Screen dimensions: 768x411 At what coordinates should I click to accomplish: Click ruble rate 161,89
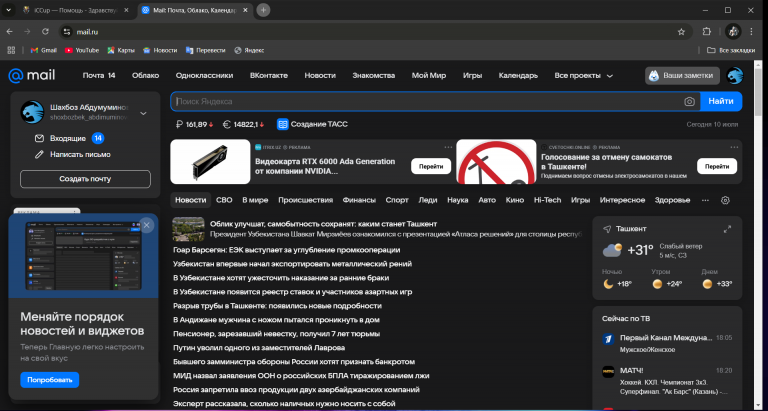click(x=194, y=124)
